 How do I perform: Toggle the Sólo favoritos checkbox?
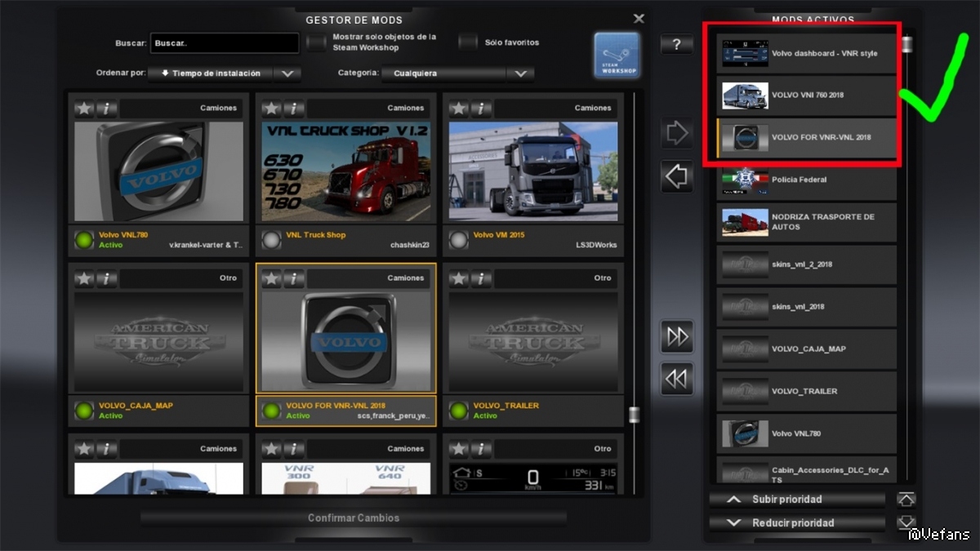[468, 42]
